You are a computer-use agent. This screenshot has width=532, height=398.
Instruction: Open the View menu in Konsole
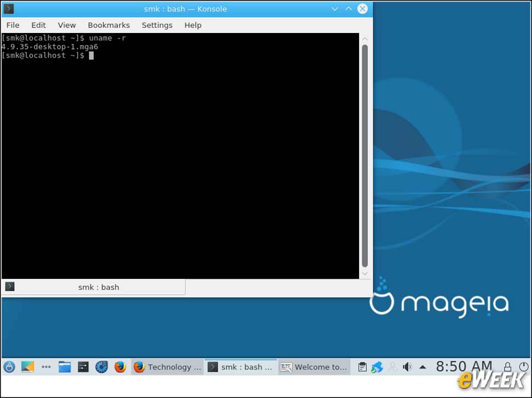coord(66,25)
